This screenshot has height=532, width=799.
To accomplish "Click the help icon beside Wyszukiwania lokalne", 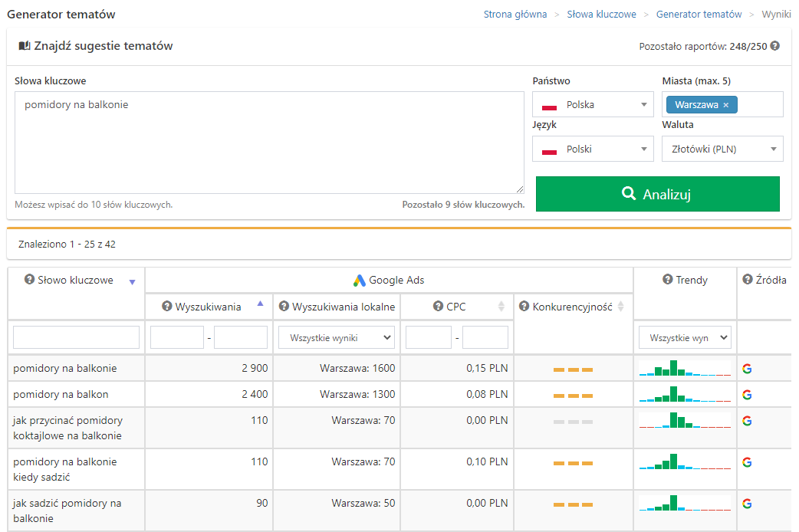I will coord(284,307).
